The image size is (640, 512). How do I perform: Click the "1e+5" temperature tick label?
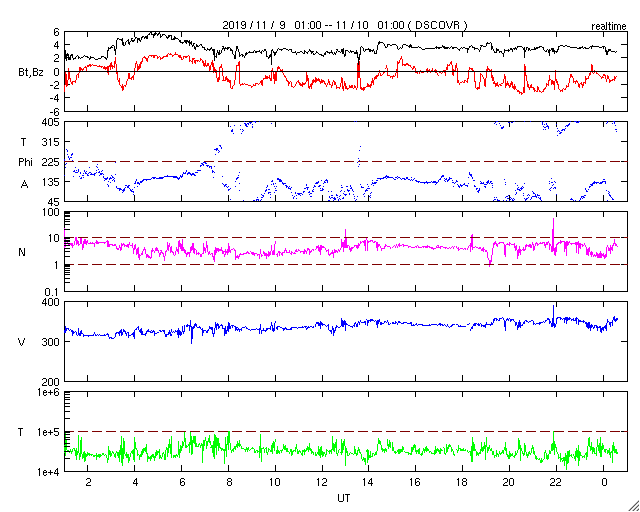49,432
